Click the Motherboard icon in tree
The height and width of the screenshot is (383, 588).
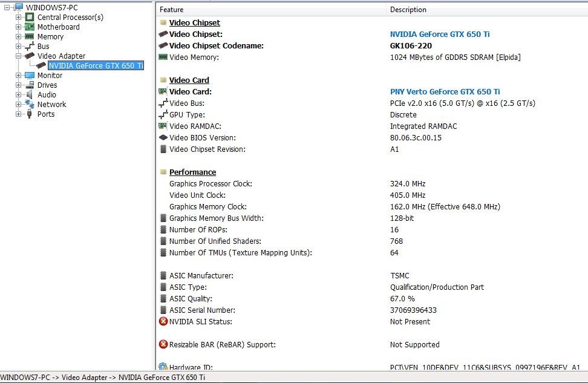(30, 27)
